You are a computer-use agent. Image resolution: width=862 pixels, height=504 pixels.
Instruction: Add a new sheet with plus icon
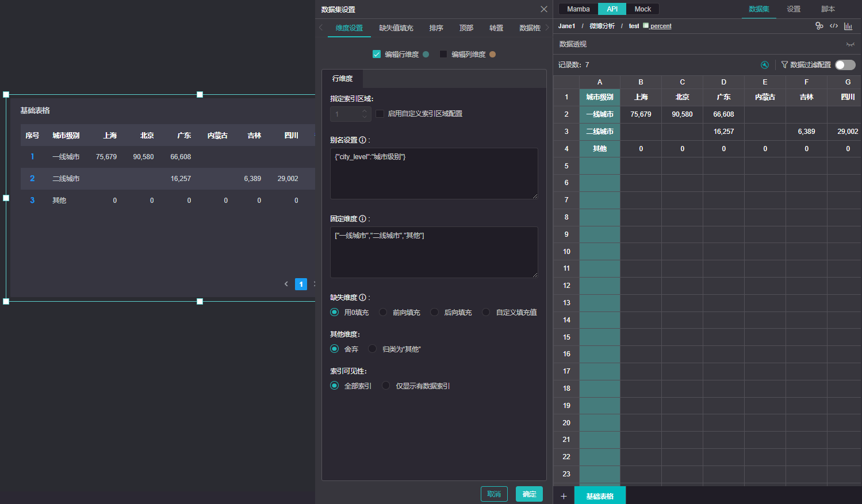tap(564, 496)
